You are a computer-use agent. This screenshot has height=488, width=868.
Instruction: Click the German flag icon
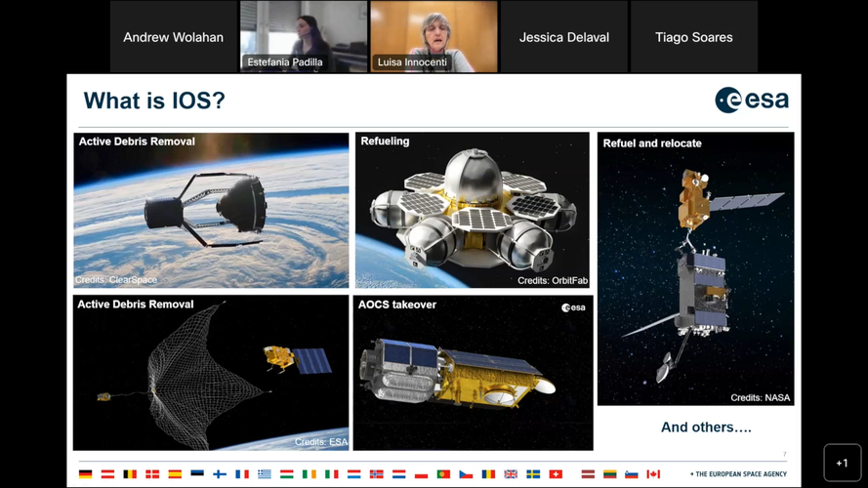click(x=86, y=474)
